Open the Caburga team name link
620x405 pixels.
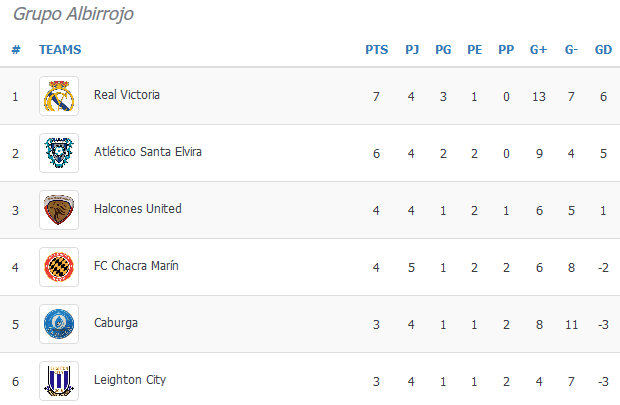(115, 323)
